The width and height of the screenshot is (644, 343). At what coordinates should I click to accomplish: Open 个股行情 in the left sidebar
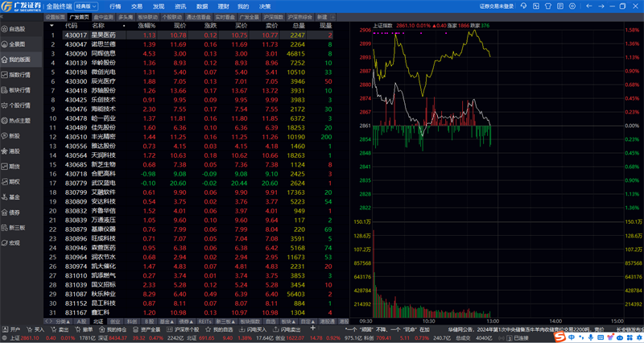click(x=16, y=105)
